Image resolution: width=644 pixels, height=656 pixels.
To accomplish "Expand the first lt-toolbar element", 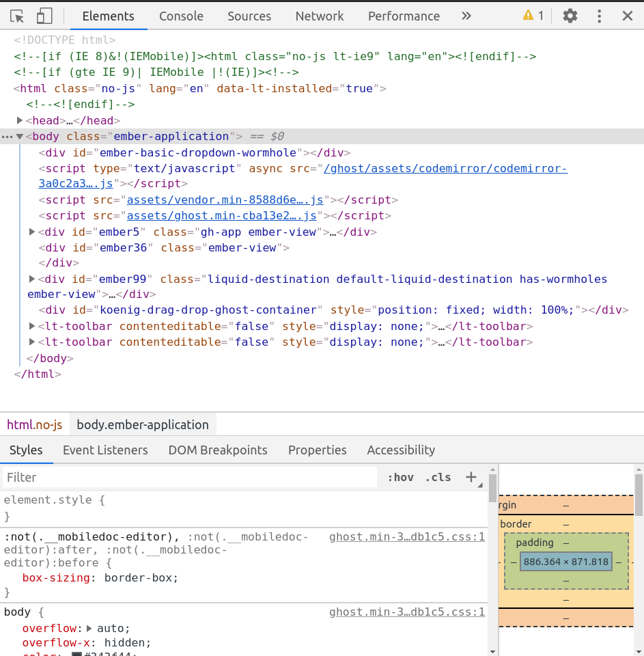I will tap(32, 326).
